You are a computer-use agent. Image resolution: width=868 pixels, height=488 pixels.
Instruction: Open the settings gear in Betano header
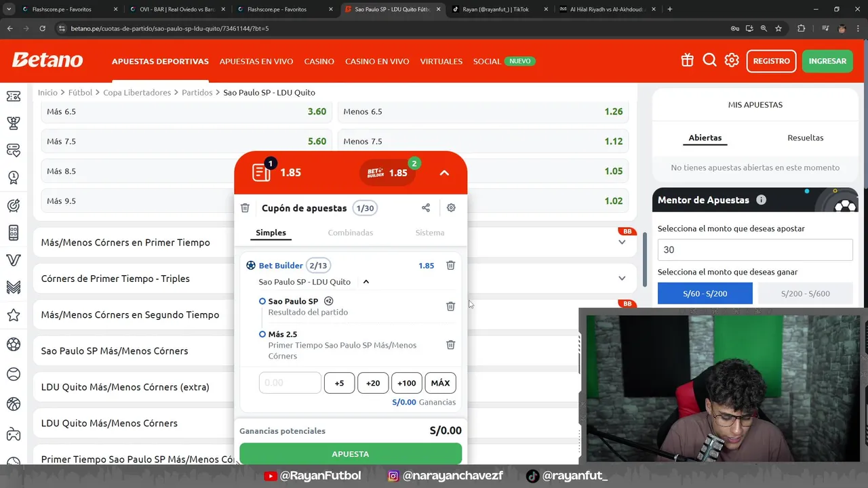[x=732, y=60]
